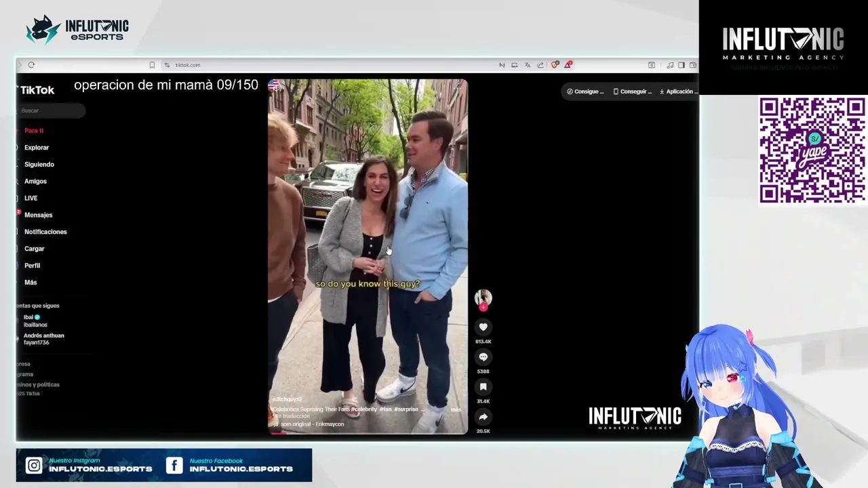This screenshot has width=868, height=488.
Task: Click the 20.5K shares count
Action: (483, 431)
